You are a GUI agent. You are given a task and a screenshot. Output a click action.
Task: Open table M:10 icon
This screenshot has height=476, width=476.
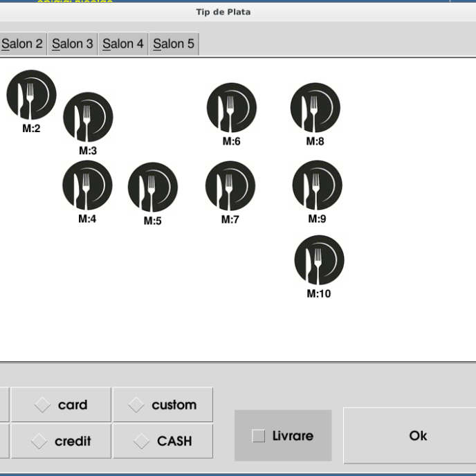click(319, 260)
